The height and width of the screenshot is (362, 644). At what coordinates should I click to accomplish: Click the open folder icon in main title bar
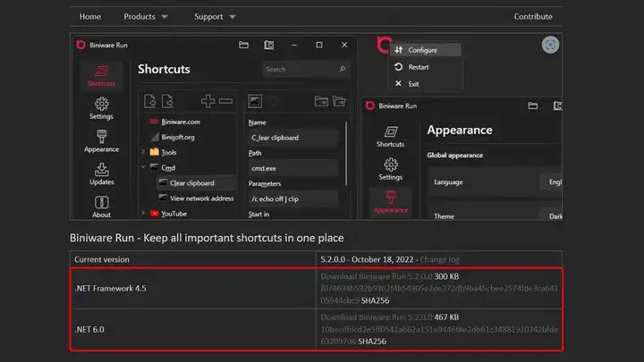(243, 45)
